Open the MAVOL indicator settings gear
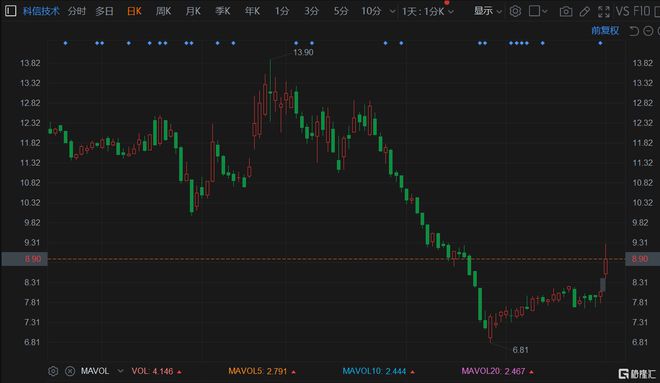The height and width of the screenshot is (383, 660). (53, 371)
